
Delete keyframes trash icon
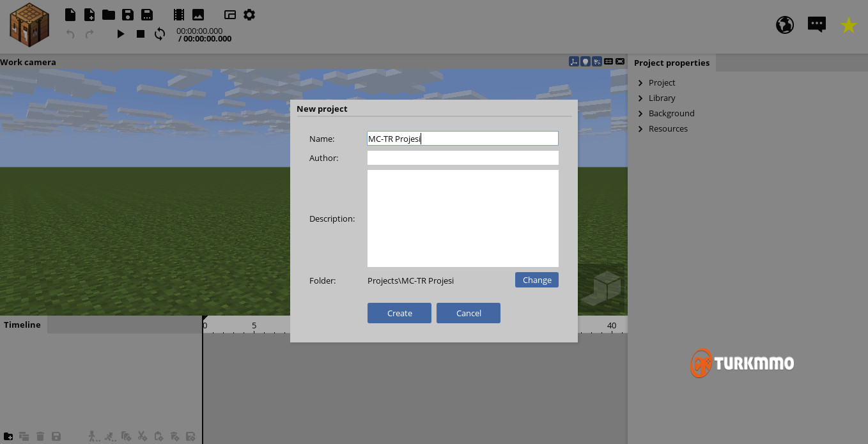pos(174,436)
